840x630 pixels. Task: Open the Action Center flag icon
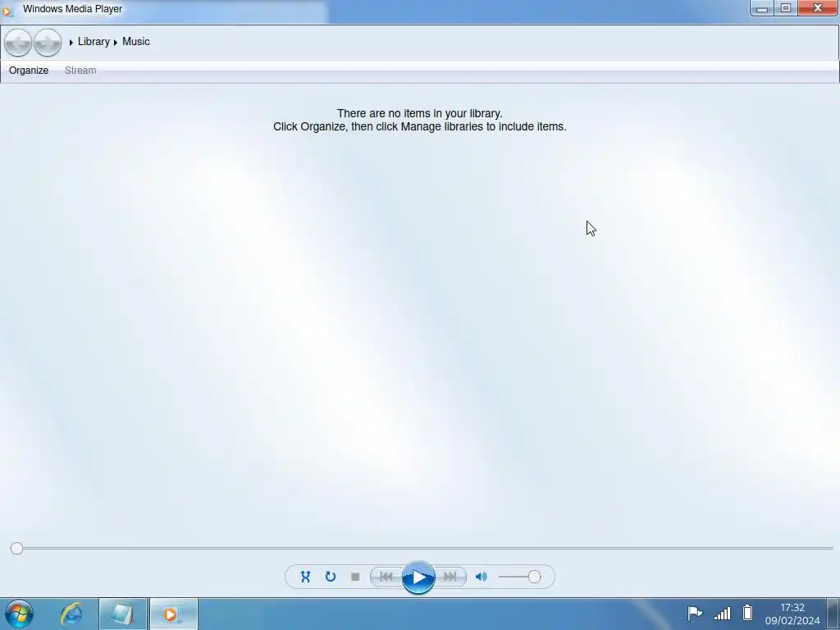695,613
